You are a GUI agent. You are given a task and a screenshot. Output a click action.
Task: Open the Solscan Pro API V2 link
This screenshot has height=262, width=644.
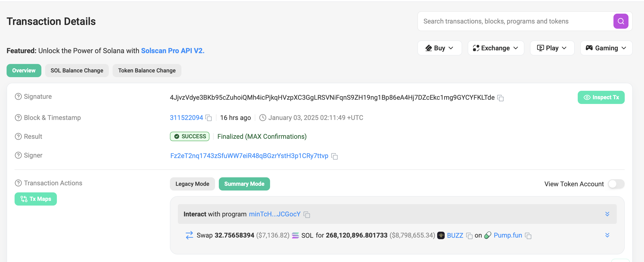tap(173, 51)
